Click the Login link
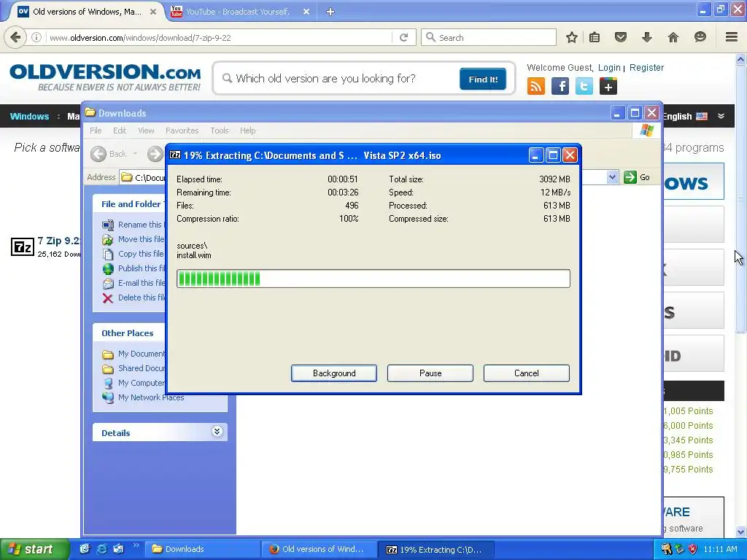The width and height of the screenshot is (747, 560). (609, 68)
